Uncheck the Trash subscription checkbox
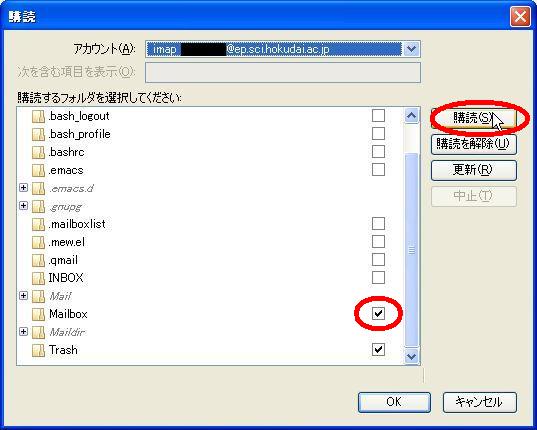 (378, 350)
